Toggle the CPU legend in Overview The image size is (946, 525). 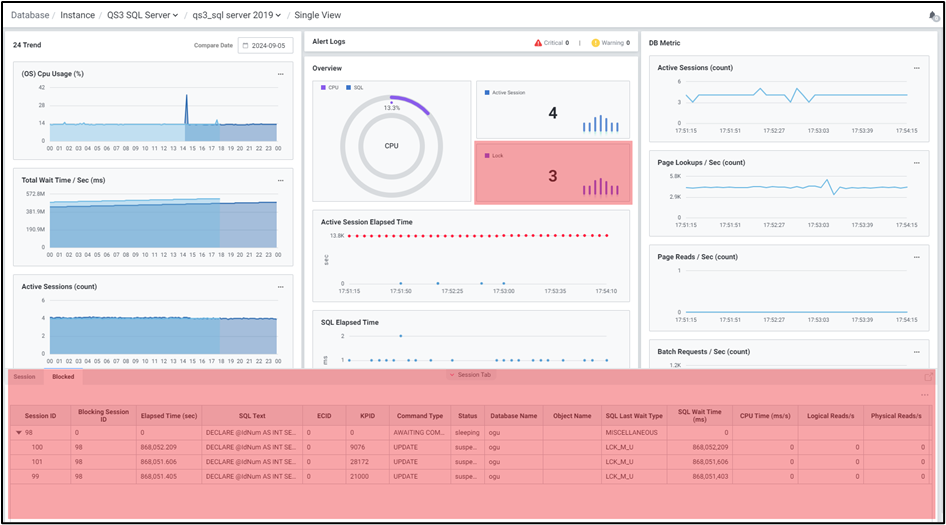[329, 87]
